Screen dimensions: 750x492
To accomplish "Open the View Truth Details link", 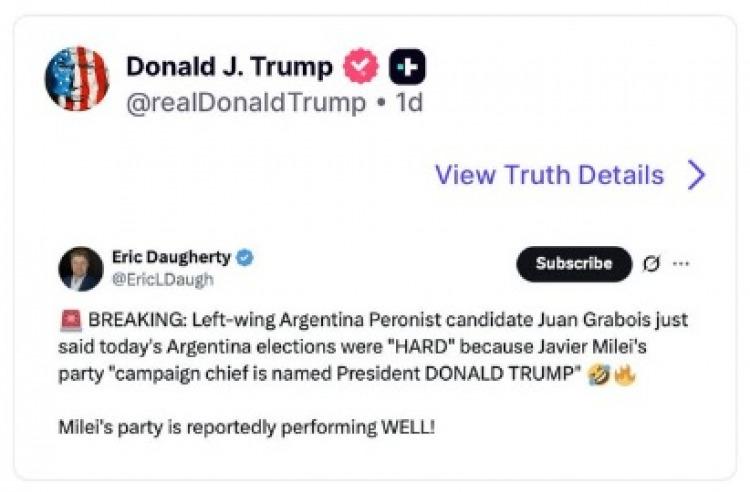I will (x=549, y=175).
